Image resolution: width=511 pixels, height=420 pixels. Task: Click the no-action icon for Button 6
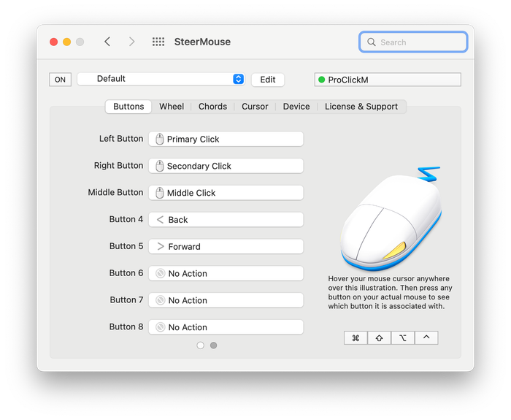160,273
